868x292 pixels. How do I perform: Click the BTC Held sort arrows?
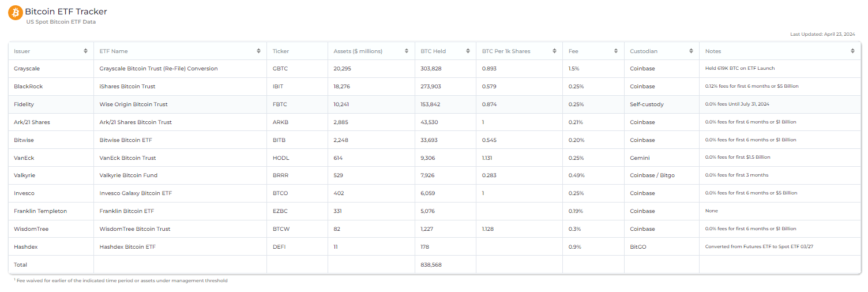coord(468,51)
